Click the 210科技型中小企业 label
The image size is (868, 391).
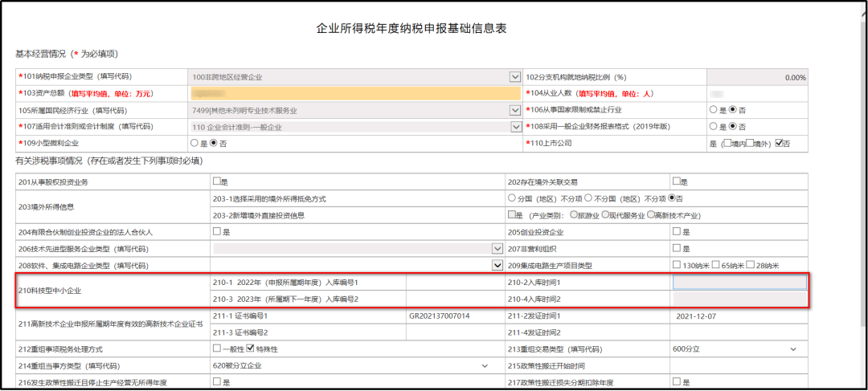51,291
